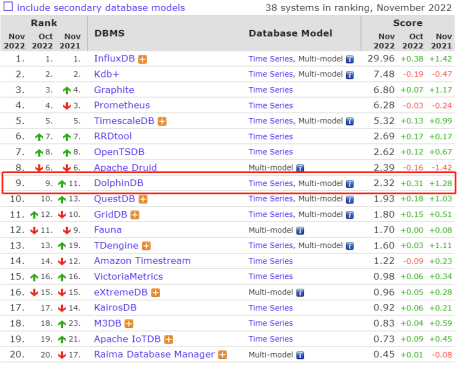The height and width of the screenshot is (365, 458).
Task: Open the orange plus icon next to InfluxDB
Action: pos(143,60)
